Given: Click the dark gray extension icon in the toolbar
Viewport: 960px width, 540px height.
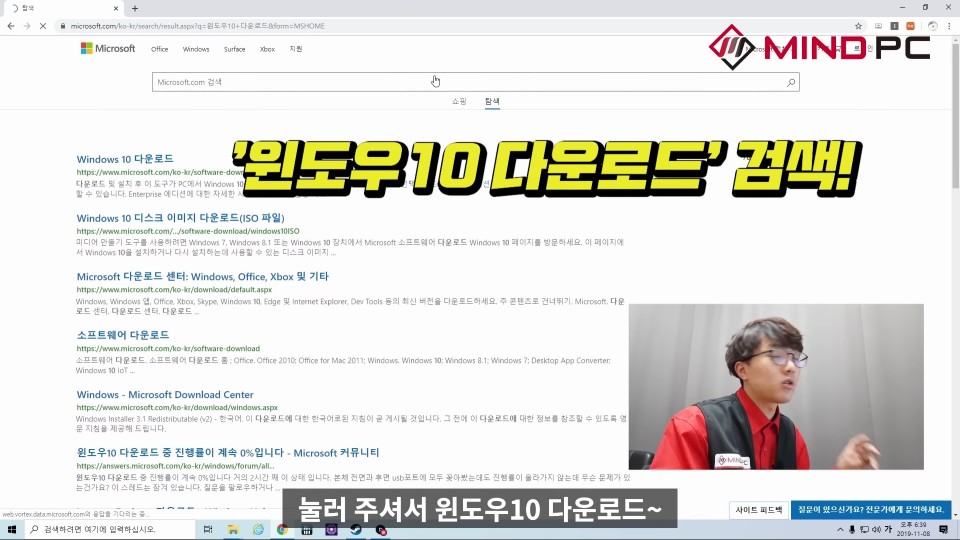Looking at the screenshot, I should tap(894, 26).
